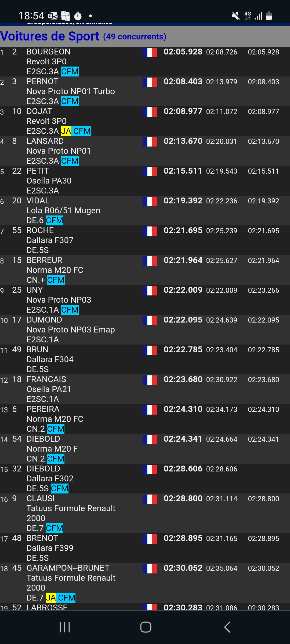Tap the battery status icon
This screenshot has height=644, width=290.
(269, 16)
